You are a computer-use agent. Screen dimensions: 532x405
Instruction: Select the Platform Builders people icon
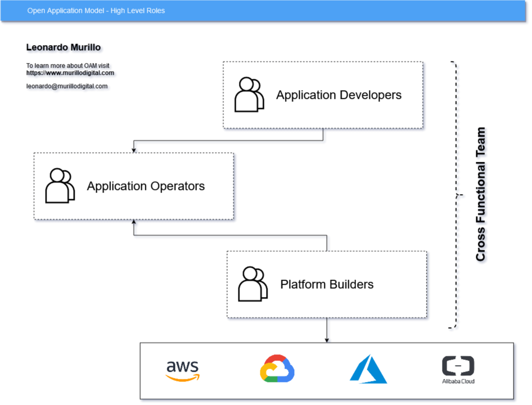(253, 284)
